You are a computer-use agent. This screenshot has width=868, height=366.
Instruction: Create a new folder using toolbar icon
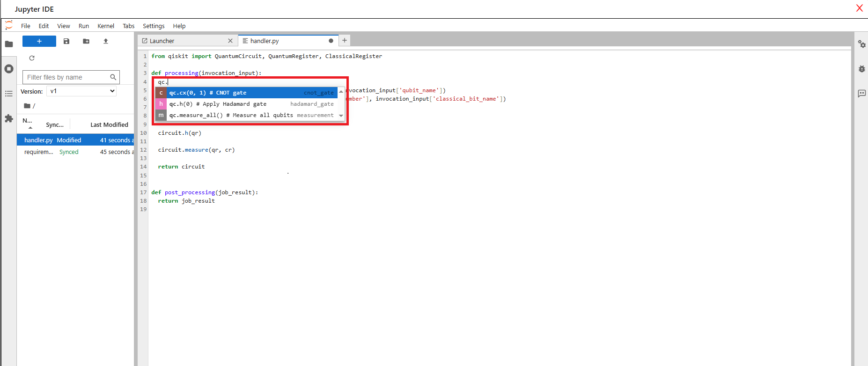(x=86, y=41)
